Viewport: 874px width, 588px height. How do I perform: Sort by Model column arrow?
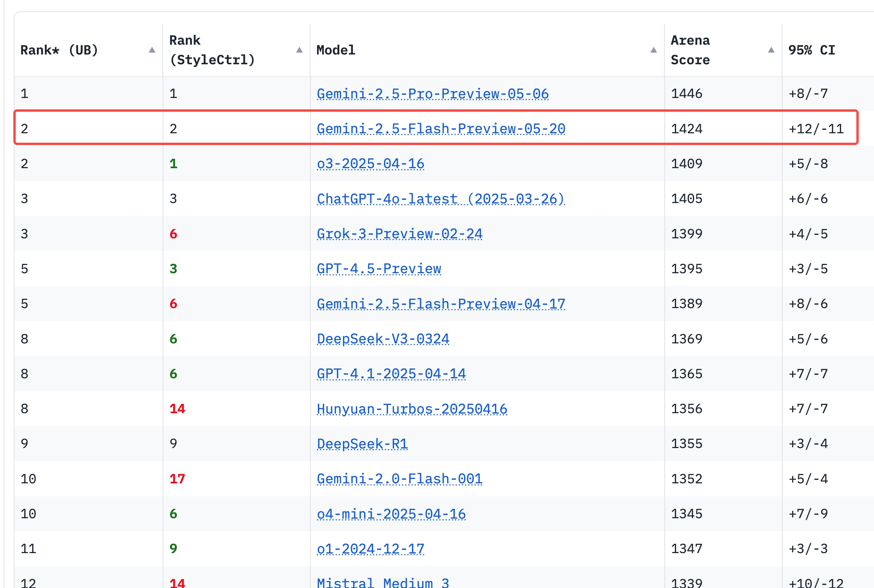[x=654, y=50]
